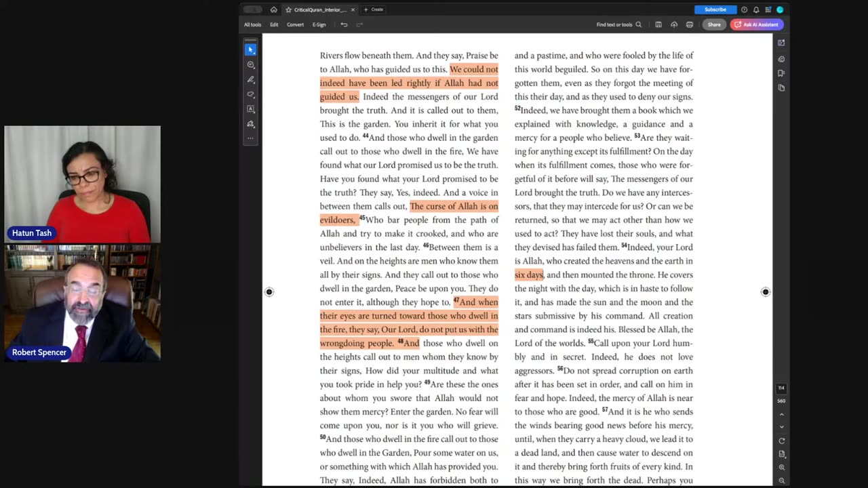Open the All tools menu
The height and width of the screenshot is (488, 868).
(252, 24)
